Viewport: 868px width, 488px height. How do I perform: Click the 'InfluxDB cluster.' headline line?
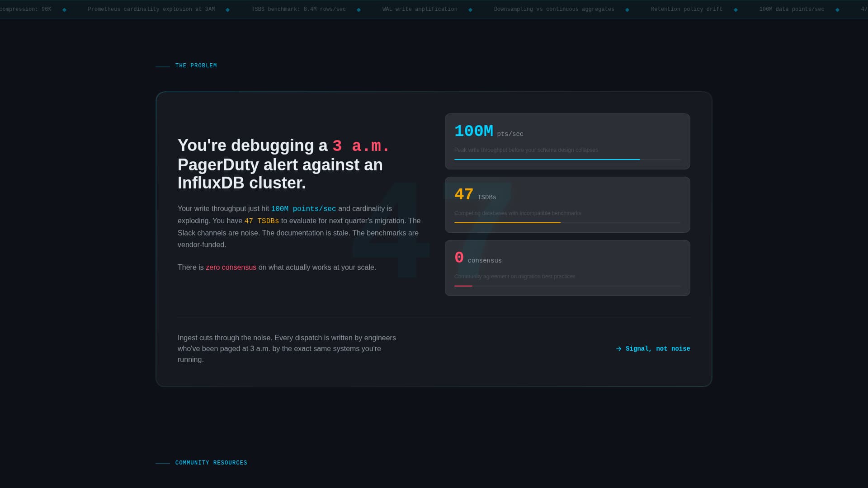(241, 183)
